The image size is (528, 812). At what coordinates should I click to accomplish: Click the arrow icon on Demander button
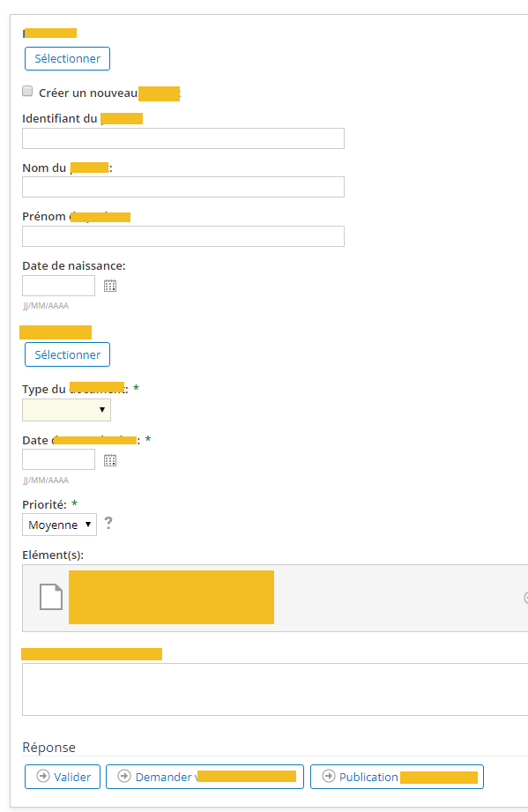(x=124, y=776)
